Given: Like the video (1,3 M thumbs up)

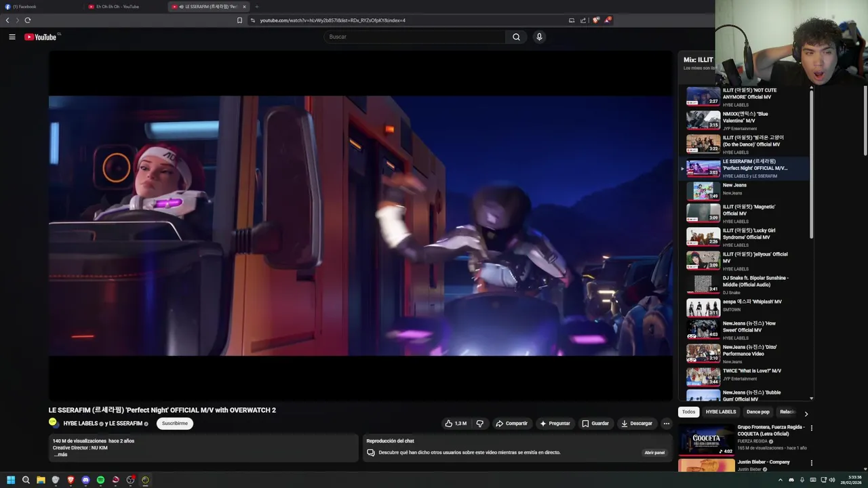Looking at the screenshot, I should (456, 424).
